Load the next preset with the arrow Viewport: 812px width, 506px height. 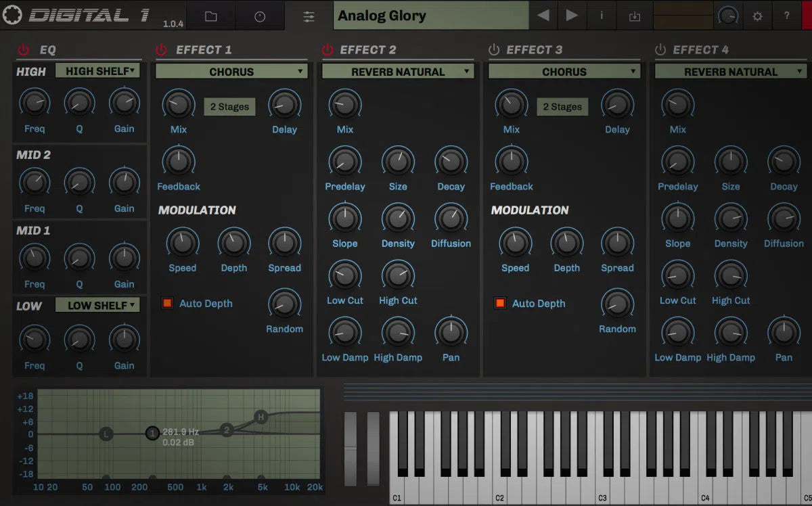point(572,15)
